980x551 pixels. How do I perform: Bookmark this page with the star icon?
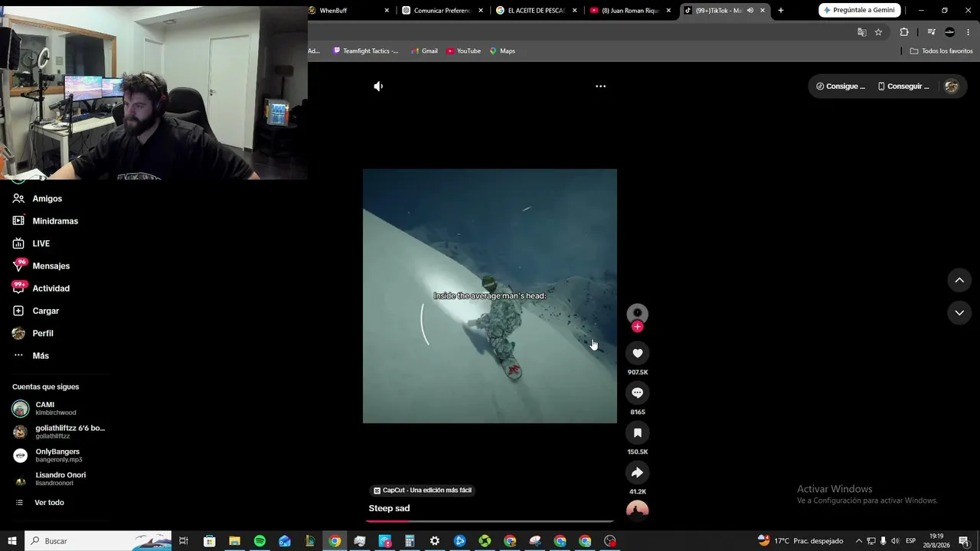tap(879, 32)
